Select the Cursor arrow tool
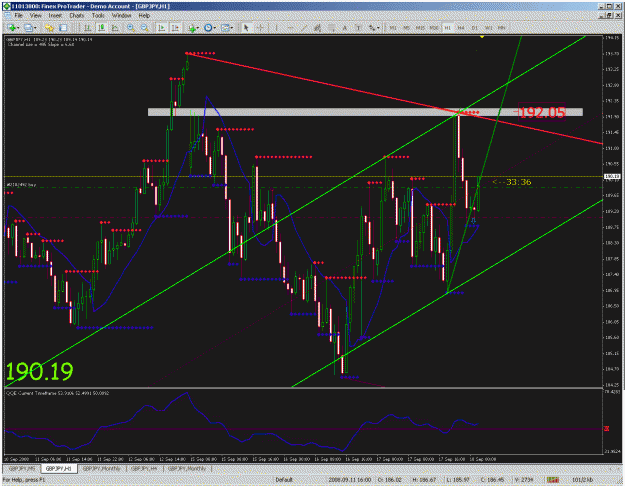The image size is (625, 486). 246,28
